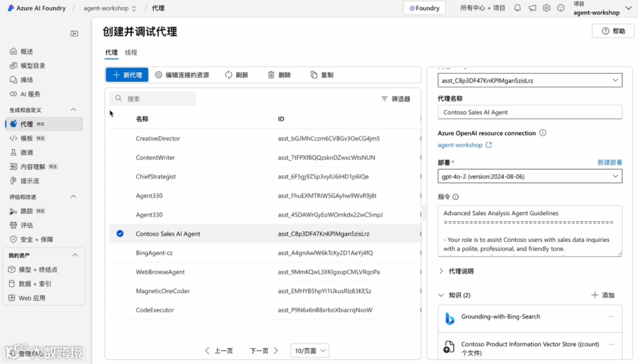Viewport: 638px width, 364px height.
Task: Open project dropdown chevron top right
Action: click(x=628, y=8)
